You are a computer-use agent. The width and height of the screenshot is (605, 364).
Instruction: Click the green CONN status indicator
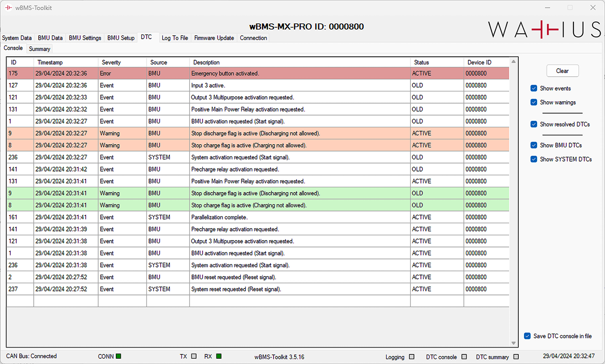[119, 356]
